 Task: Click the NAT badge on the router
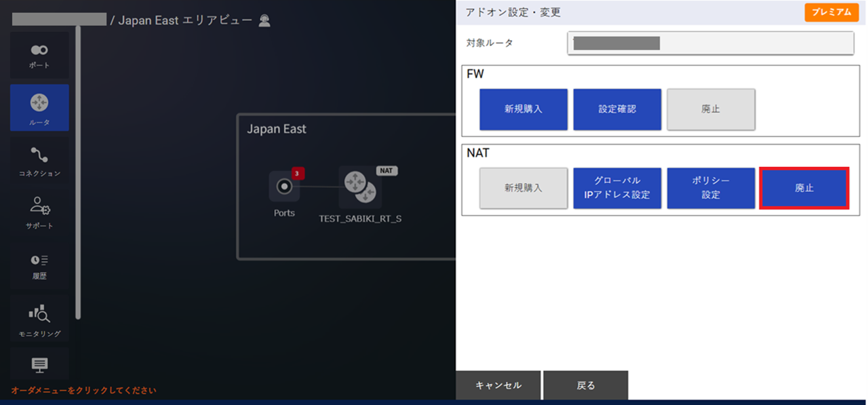[387, 170]
